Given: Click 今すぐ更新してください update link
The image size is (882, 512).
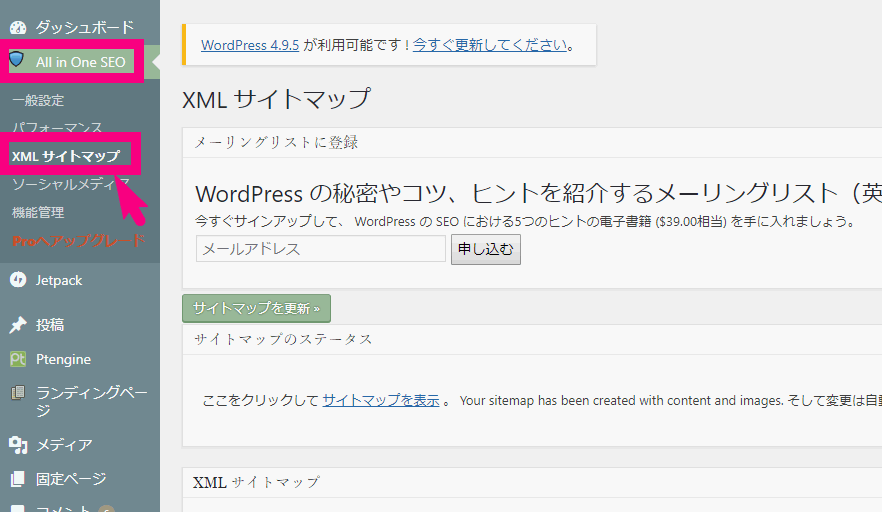Looking at the screenshot, I should pyautogui.click(x=490, y=45).
